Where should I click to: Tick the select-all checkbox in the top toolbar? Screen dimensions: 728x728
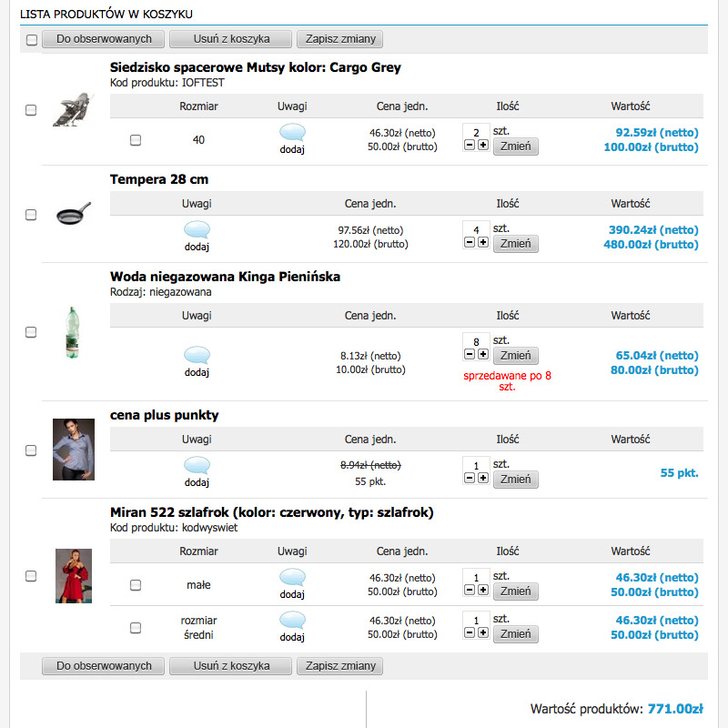[x=32, y=39]
